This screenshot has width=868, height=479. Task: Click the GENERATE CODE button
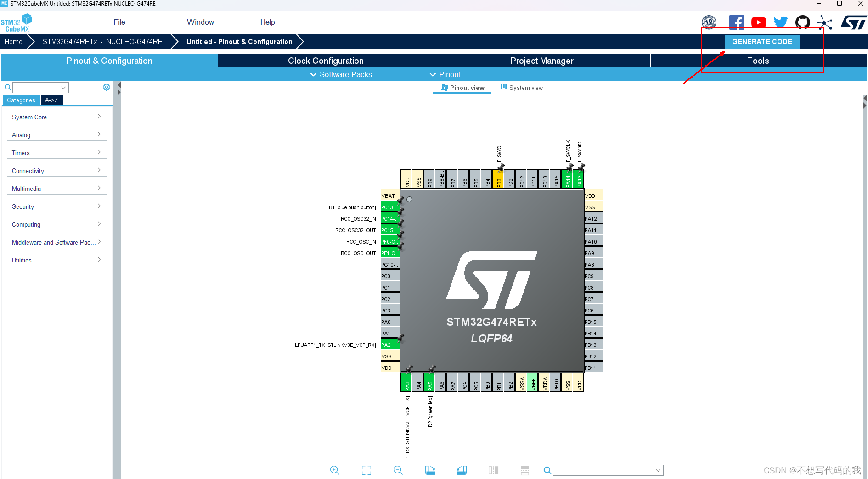click(x=762, y=42)
